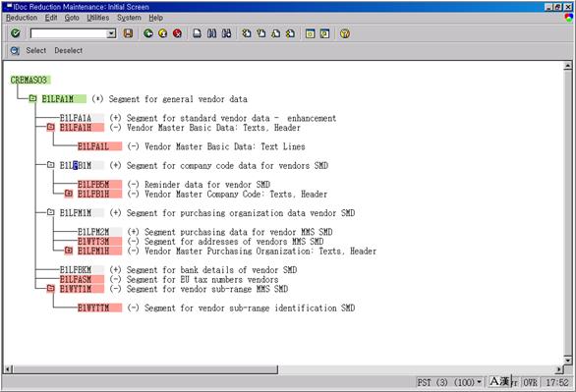Collapse the E1LFA1M segment folder
576x392 pixels.
click(32, 98)
